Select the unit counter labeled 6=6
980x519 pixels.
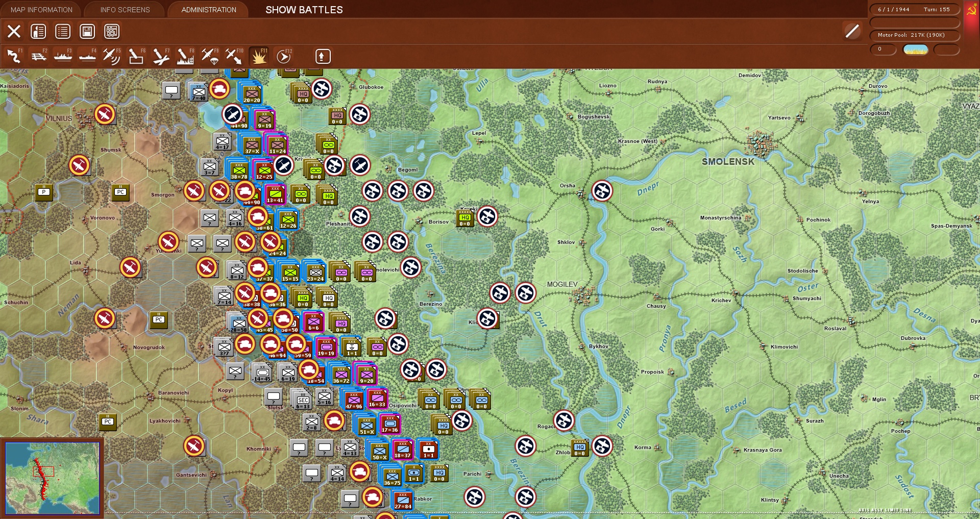tap(313, 322)
